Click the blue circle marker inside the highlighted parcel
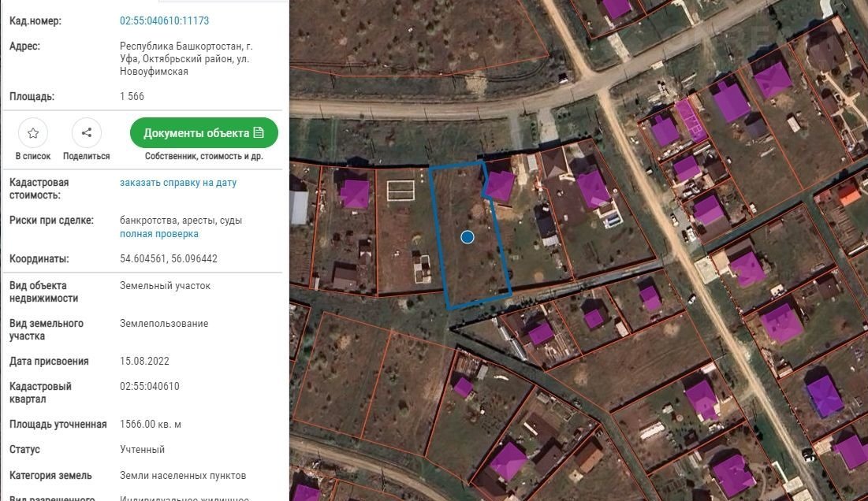 (x=468, y=236)
